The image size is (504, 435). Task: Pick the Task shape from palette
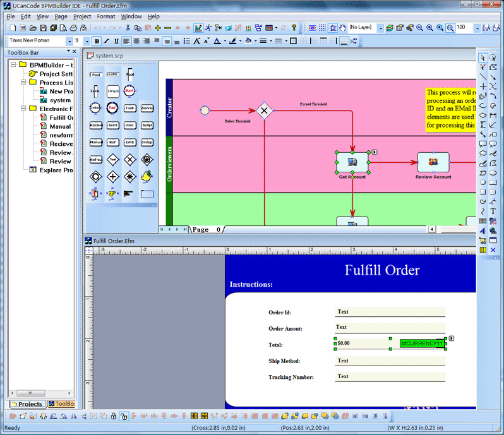[x=129, y=108]
